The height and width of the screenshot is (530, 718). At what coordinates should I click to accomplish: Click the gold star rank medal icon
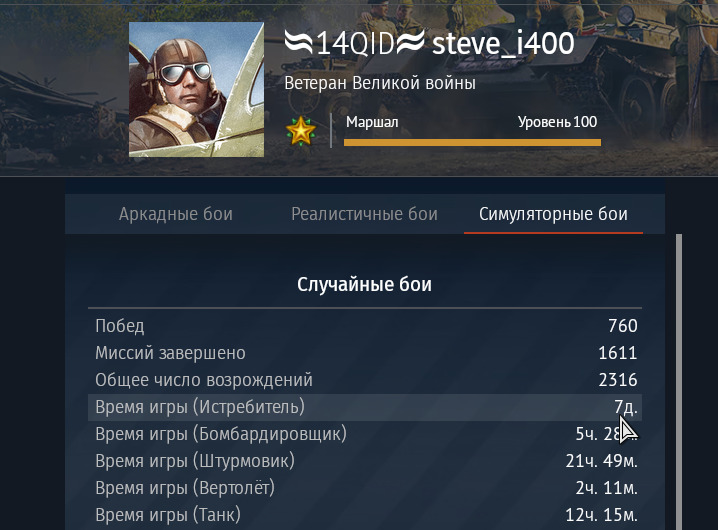(x=301, y=131)
